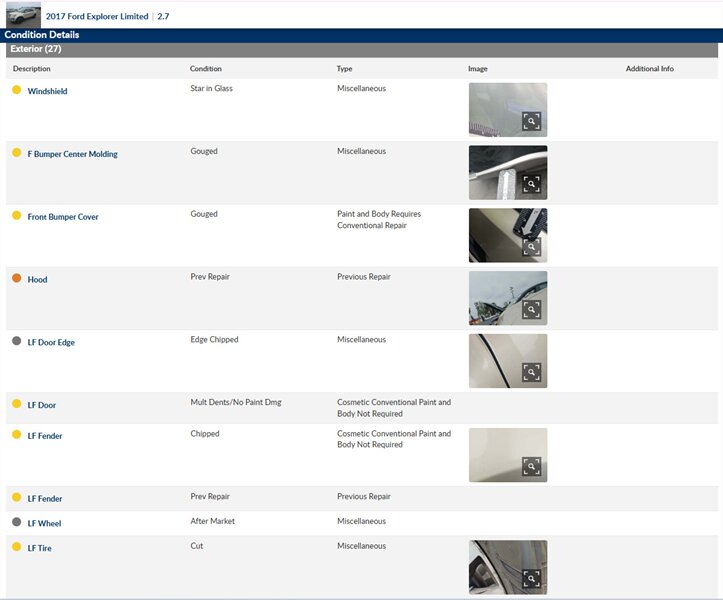Open the LF Door Edge entry
Screen dimensions: 723x600
[x=50, y=342]
